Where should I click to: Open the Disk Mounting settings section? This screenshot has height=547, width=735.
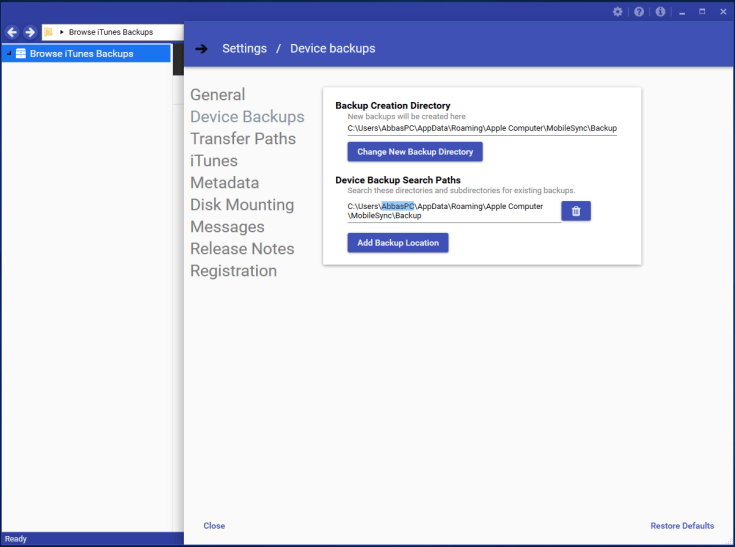point(242,205)
